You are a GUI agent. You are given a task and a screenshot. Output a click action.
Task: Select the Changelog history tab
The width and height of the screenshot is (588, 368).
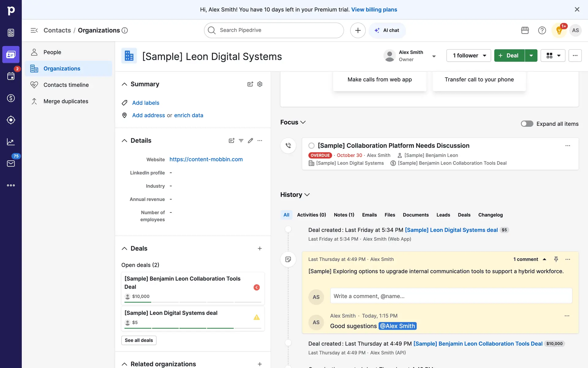tap(490, 215)
